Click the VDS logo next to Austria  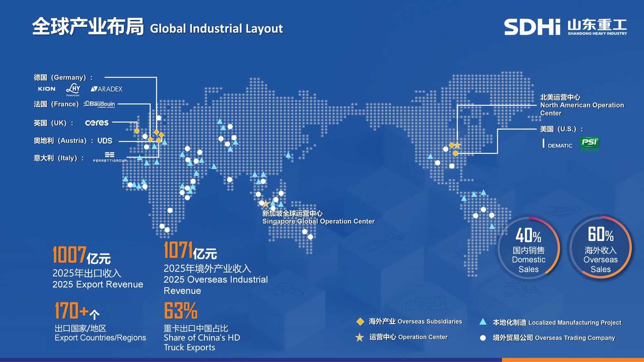click(105, 141)
